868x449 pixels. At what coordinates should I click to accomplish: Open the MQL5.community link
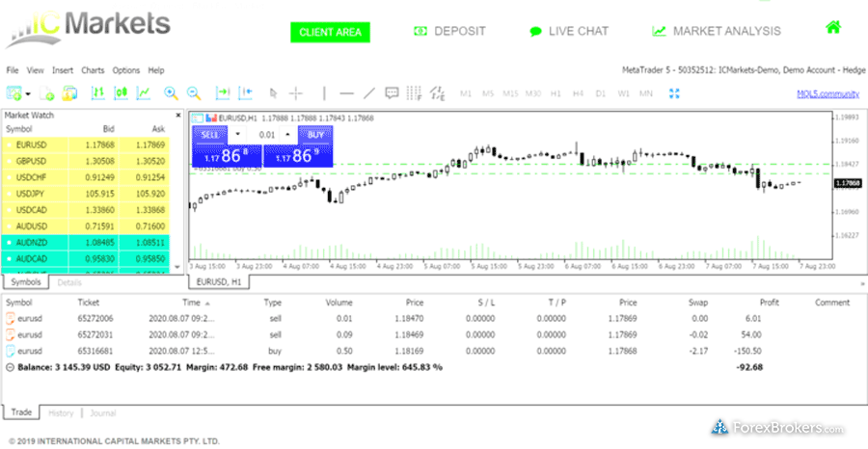point(828,94)
